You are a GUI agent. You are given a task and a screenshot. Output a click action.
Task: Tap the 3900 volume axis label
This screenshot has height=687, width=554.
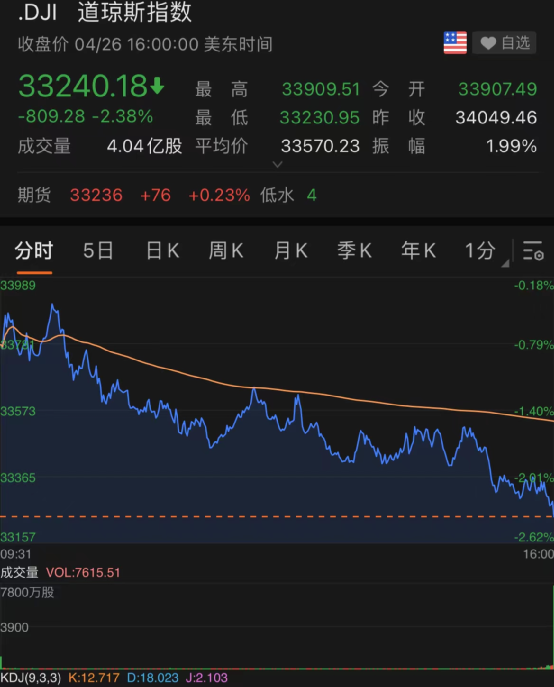[14, 627]
